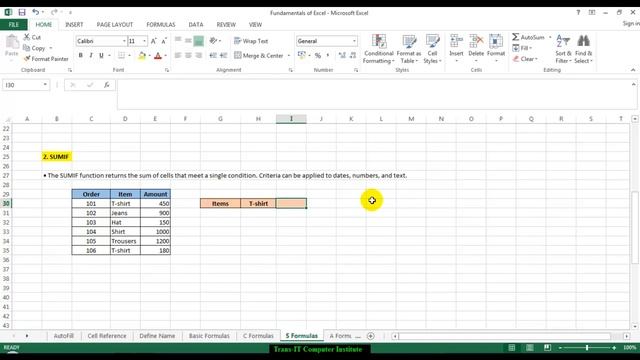The image size is (640, 360).
Task: Expand the font color dropdown arrow
Action: point(166,56)
